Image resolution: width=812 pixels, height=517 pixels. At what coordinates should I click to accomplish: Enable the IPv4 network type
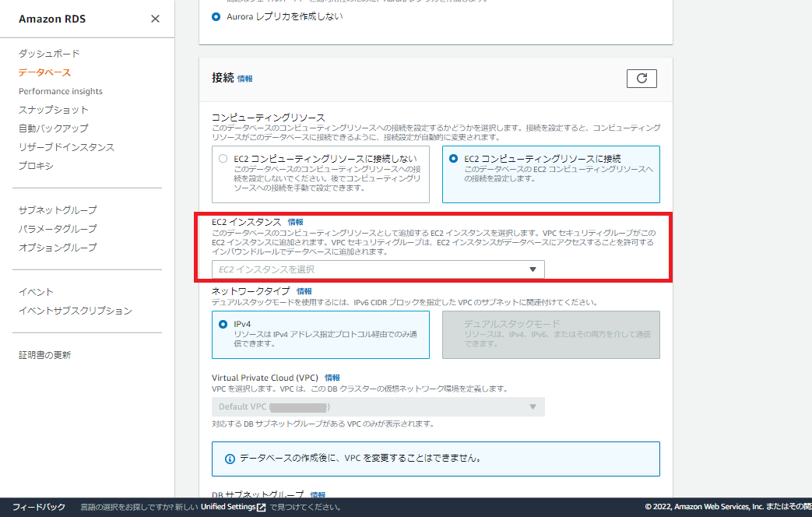click(x=222, y=321)
